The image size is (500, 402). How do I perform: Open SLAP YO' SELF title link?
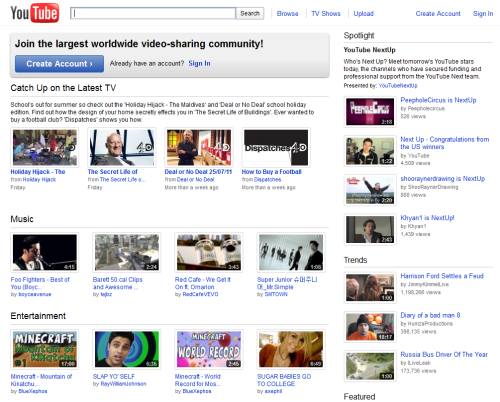pyautogui.click(x=114, y=376)
